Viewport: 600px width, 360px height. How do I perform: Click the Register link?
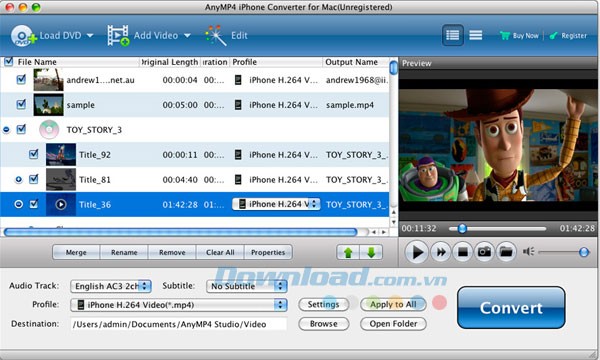click(568, 36)
